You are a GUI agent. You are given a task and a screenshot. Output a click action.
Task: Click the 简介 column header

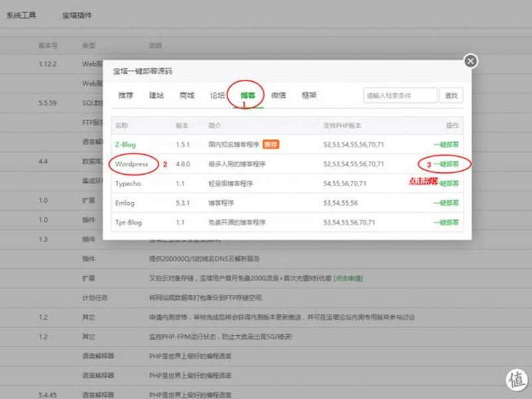pos(214,126)
